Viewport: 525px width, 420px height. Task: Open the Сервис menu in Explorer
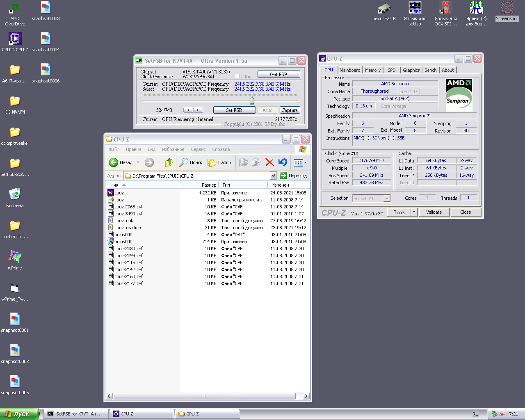click(198, 149)
